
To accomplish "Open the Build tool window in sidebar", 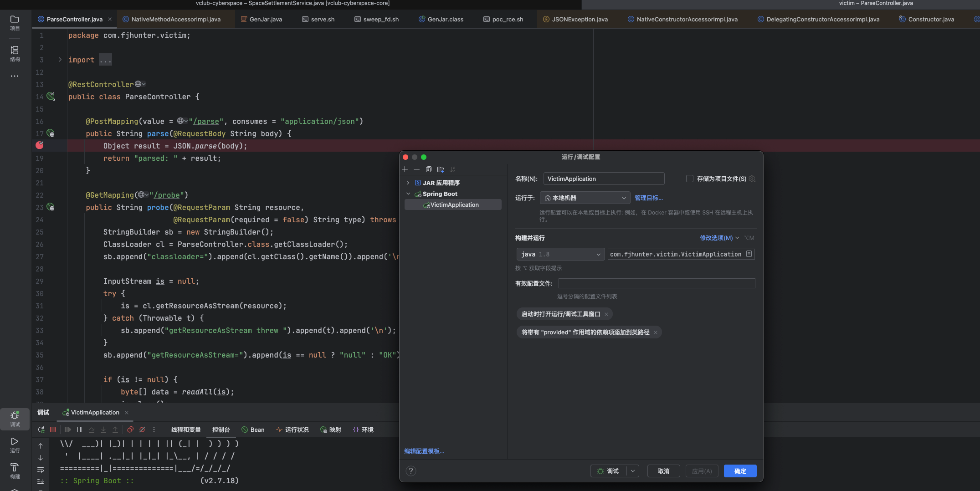I will pyautogui.click(x=15, y=471).
